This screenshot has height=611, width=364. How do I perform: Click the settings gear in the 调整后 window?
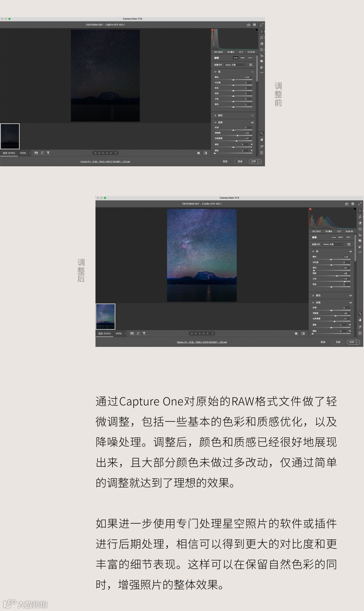(x=353, y=204)
